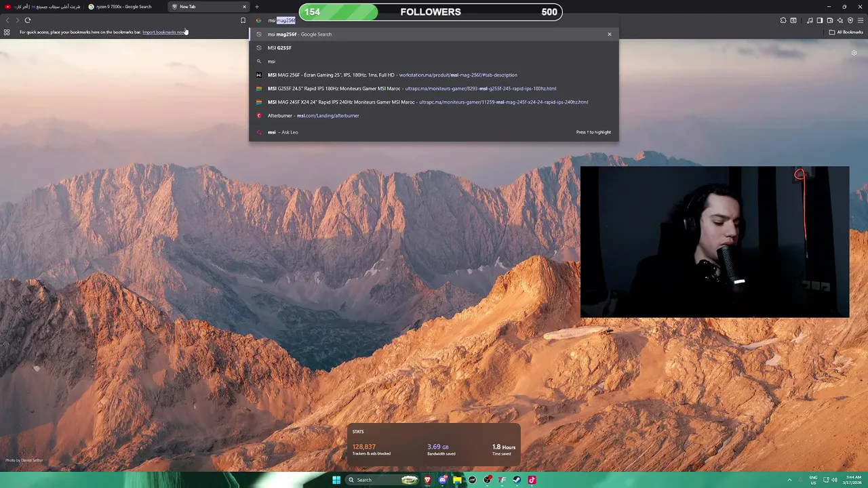This screenshot has height=488, width=868.
Task: Open File Explorer from the taskbar
Action: (x=457, y=480)
